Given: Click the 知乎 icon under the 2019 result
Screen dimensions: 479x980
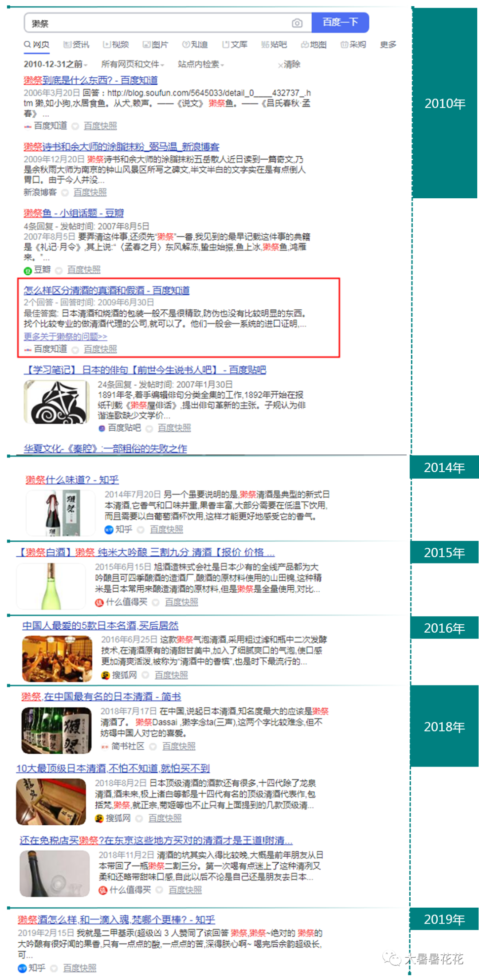Looking at the screenshot, I should 22,968.
